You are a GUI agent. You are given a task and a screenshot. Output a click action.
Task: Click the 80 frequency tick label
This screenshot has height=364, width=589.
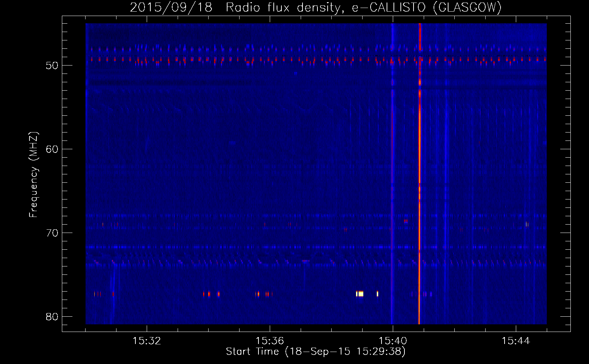[52, 317]
